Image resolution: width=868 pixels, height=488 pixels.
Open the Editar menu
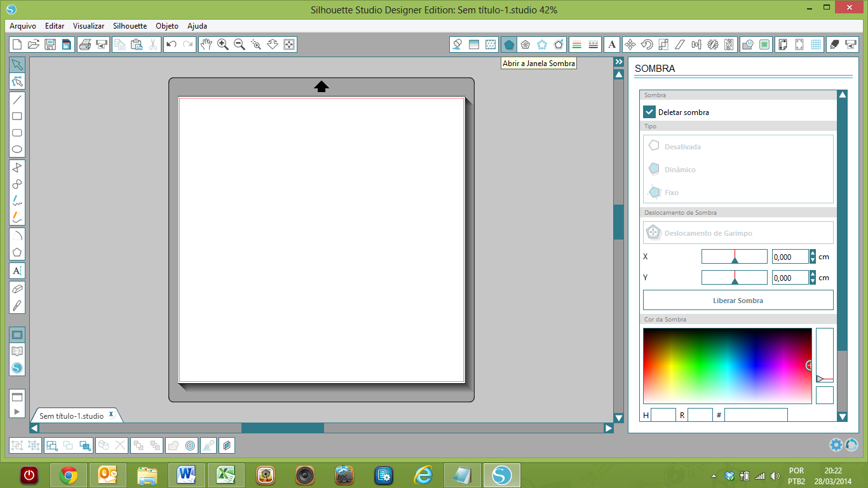[55, 26]
